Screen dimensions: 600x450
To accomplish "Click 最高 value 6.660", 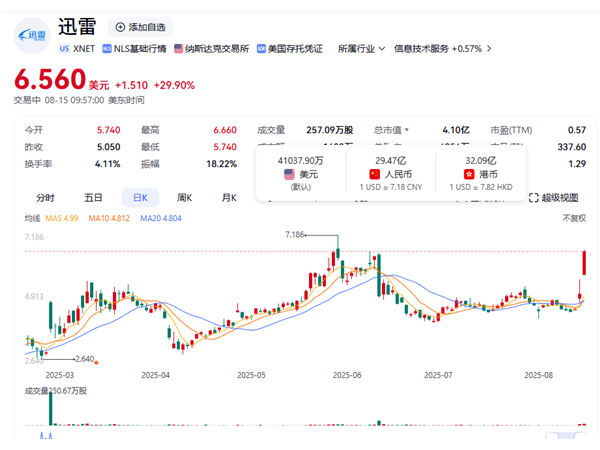I will tap(225, 130).
